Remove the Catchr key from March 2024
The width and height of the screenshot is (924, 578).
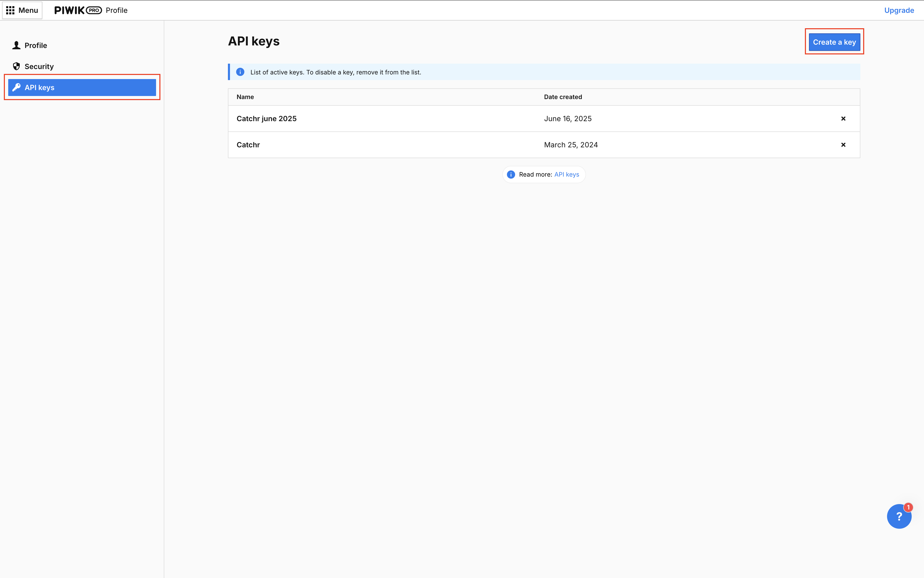pyautogui.click(x=843, y=145)
